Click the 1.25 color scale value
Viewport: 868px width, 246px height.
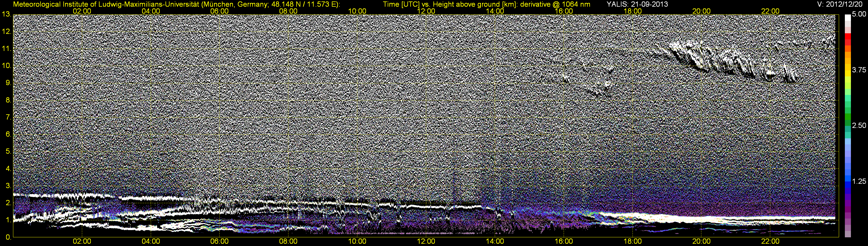tap(859, 181)
